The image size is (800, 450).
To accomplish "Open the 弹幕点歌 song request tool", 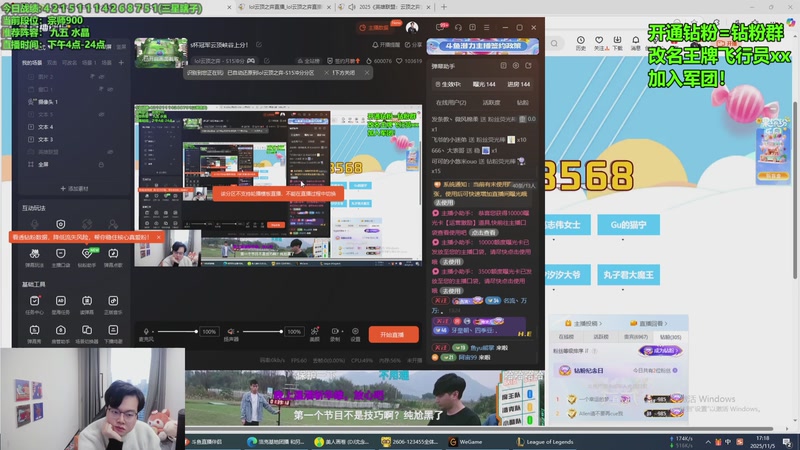I will (113, 258).
